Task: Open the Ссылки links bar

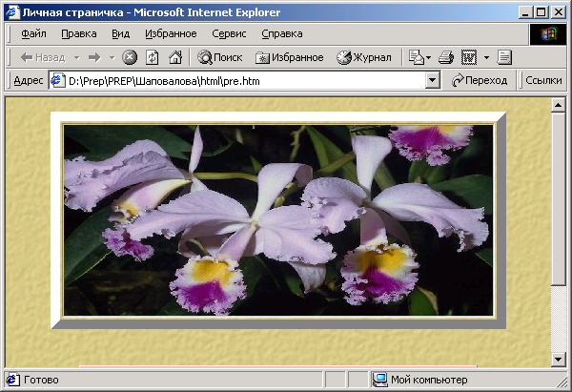Action: tap(543, 80)
